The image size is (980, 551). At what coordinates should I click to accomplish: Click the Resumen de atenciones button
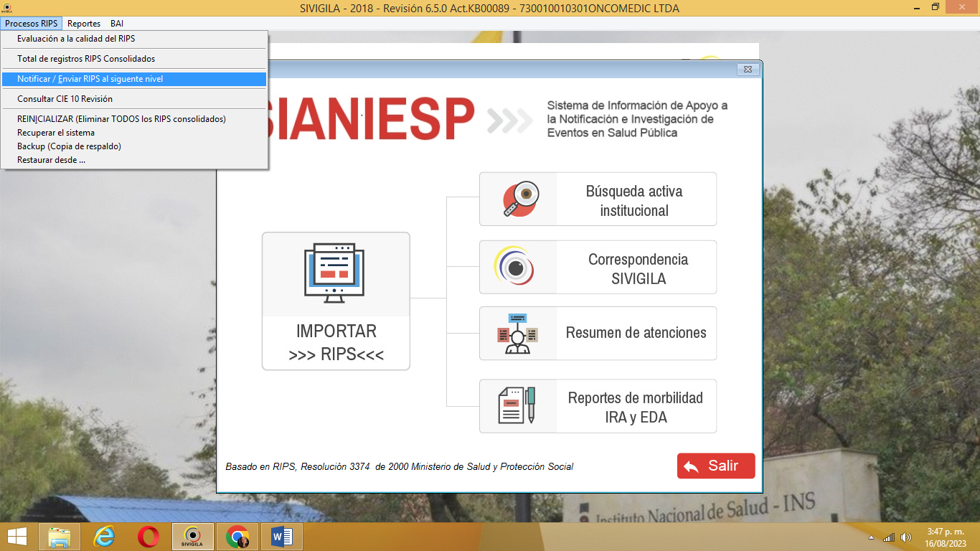click(x=636, y=333)
